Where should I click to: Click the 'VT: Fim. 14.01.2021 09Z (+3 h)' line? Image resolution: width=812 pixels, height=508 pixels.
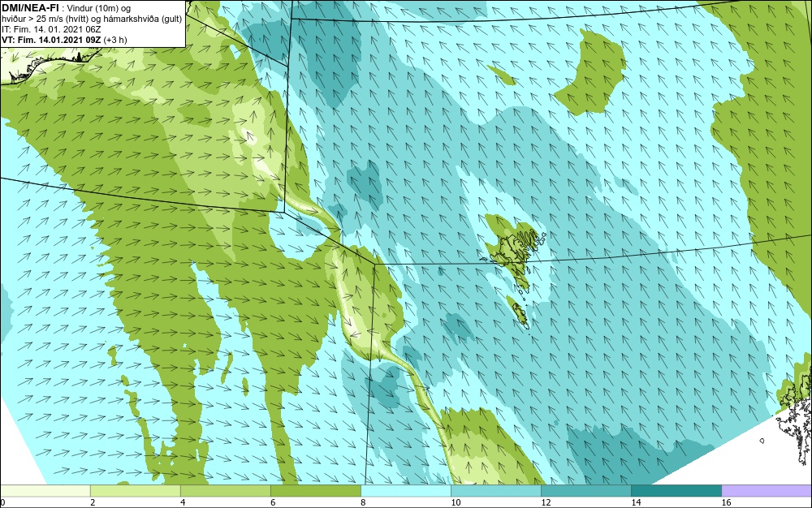click(x=64, y=39)
